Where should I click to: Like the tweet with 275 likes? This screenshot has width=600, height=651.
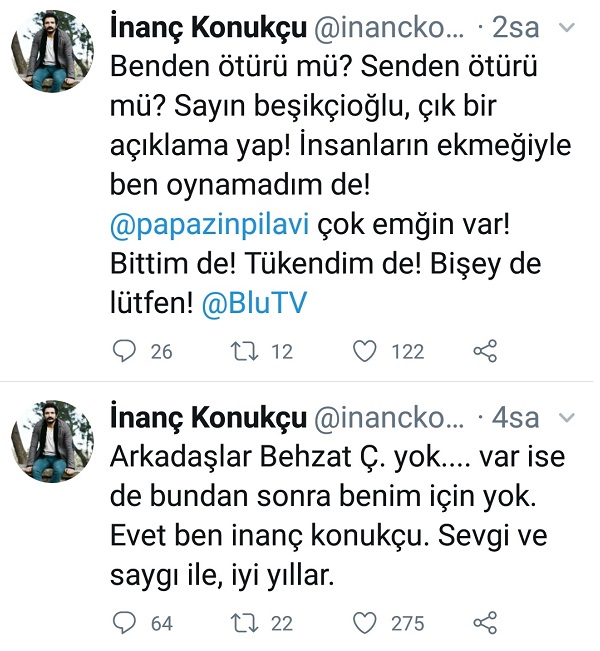pos(367,623)
